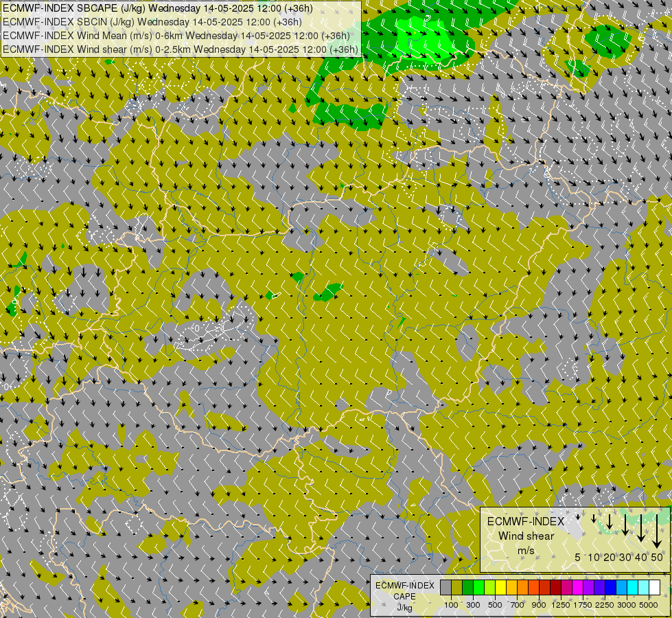
Task: Click the 40 m/s wind shear arrow in legend
Action: pos(641,528)
